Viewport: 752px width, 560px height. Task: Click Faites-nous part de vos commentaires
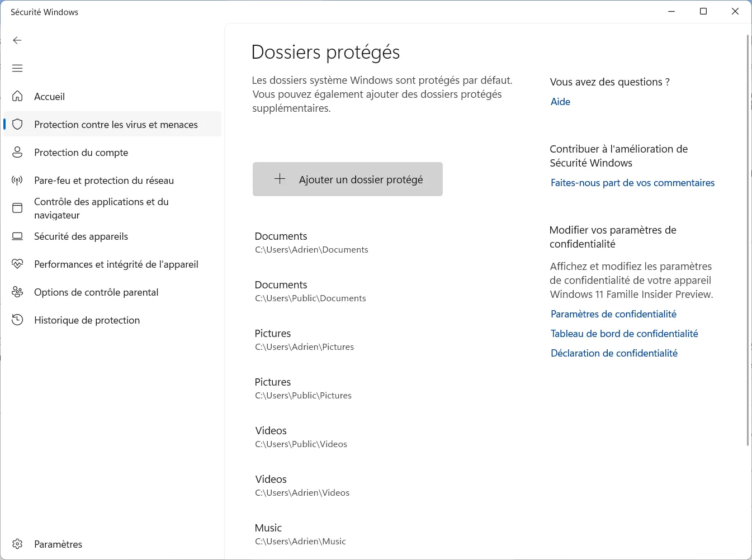point(632,183)
